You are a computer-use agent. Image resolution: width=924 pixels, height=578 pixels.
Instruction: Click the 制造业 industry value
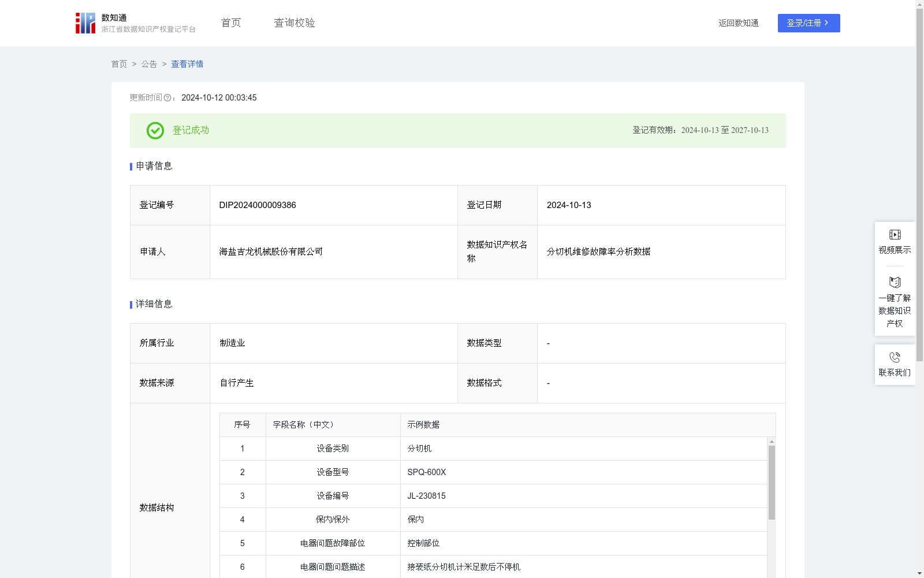click(x=232, y=343)
